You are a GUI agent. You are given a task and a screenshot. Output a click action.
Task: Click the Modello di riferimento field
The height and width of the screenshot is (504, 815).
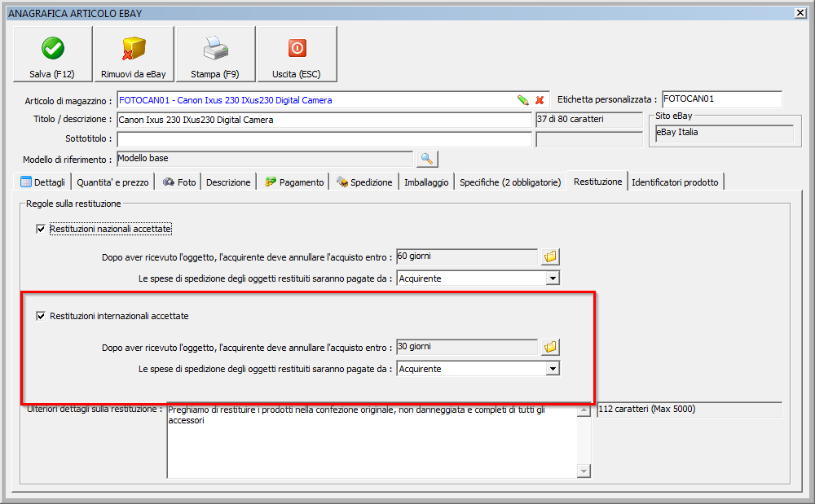click(x=265, y=159)
